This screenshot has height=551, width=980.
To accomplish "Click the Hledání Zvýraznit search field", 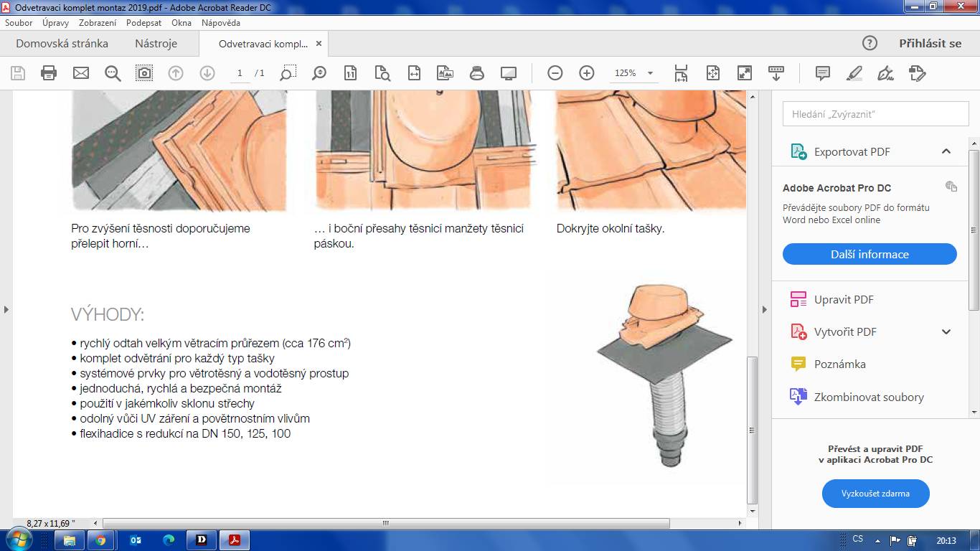I will (875, 114).
